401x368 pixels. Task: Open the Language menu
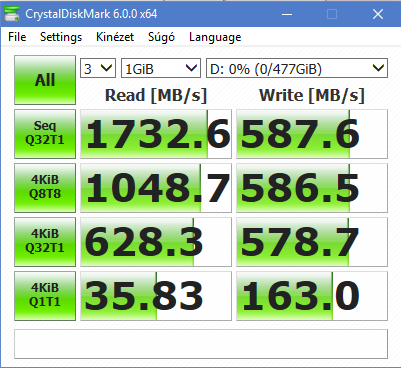tap(215, 37)
